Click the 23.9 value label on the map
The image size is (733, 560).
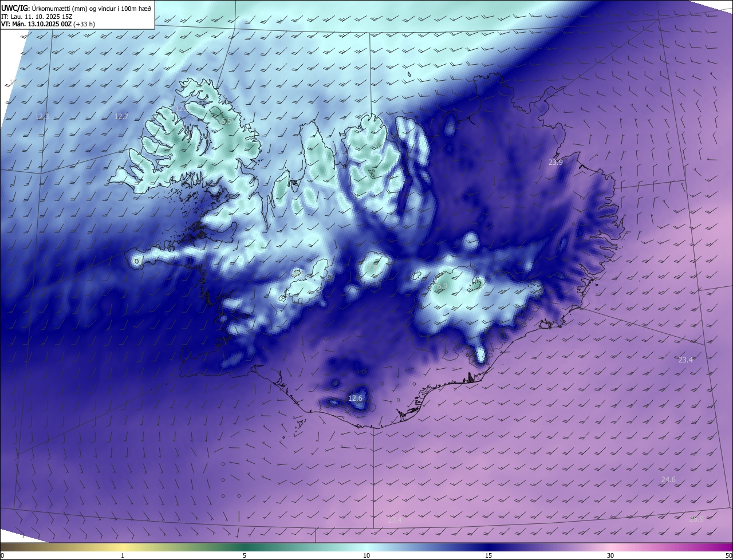coord(555,163)
